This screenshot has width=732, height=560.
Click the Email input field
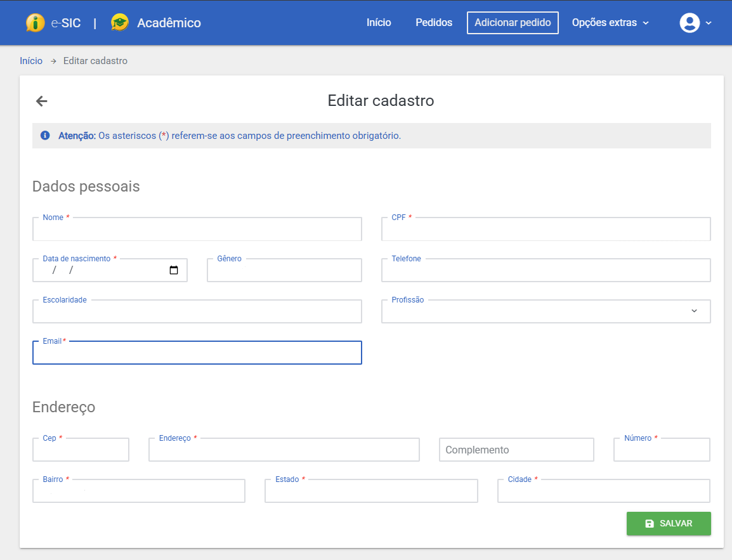click(197, 353)
